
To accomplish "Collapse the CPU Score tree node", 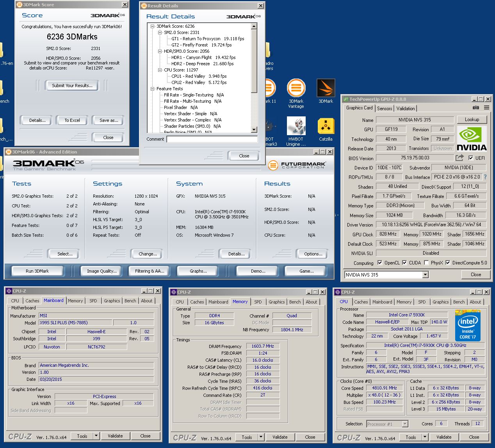I will tap(160, 70).
